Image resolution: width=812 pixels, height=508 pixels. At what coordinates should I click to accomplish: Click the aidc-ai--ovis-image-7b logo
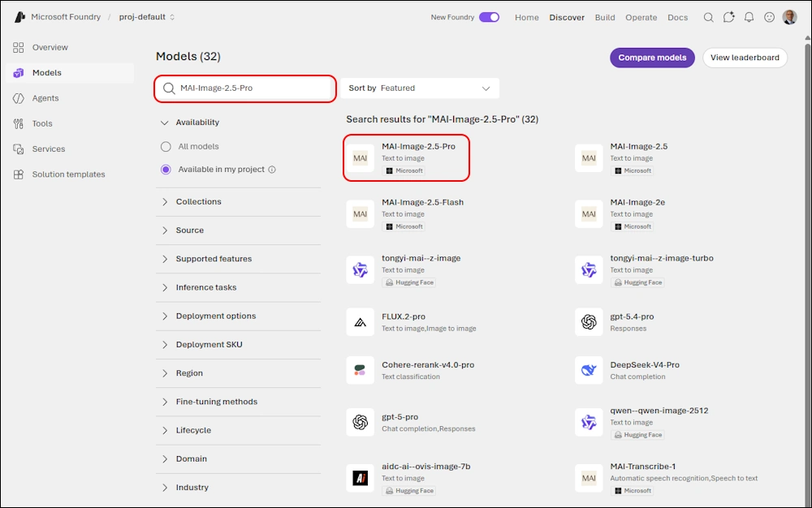360,479
